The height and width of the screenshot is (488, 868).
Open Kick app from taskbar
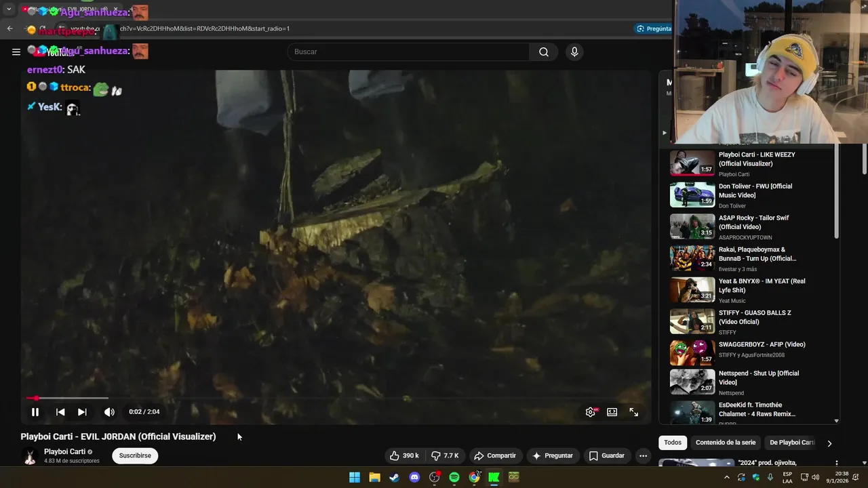tap(494, 477)
